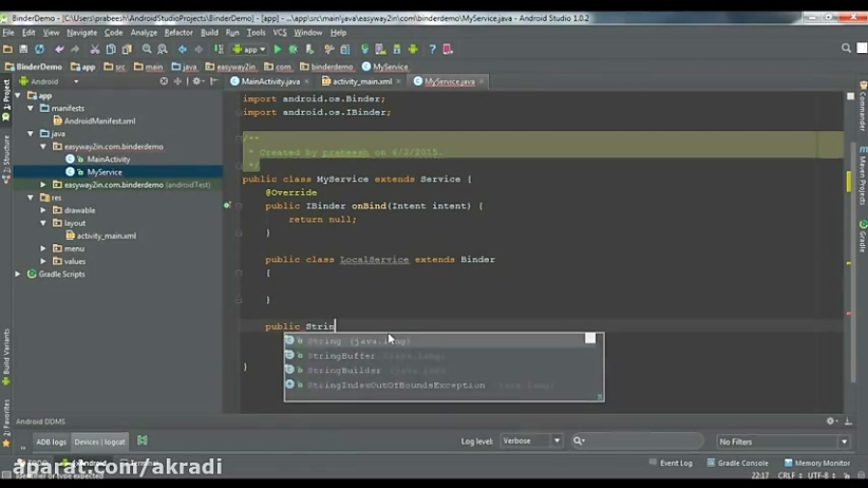Close the MyService.java tab

click(481, 81)
